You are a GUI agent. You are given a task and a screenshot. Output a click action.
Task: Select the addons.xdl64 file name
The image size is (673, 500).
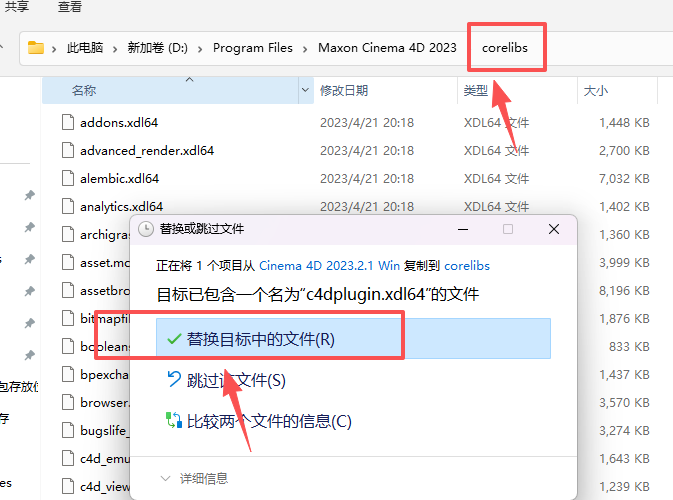click(119, 123)
